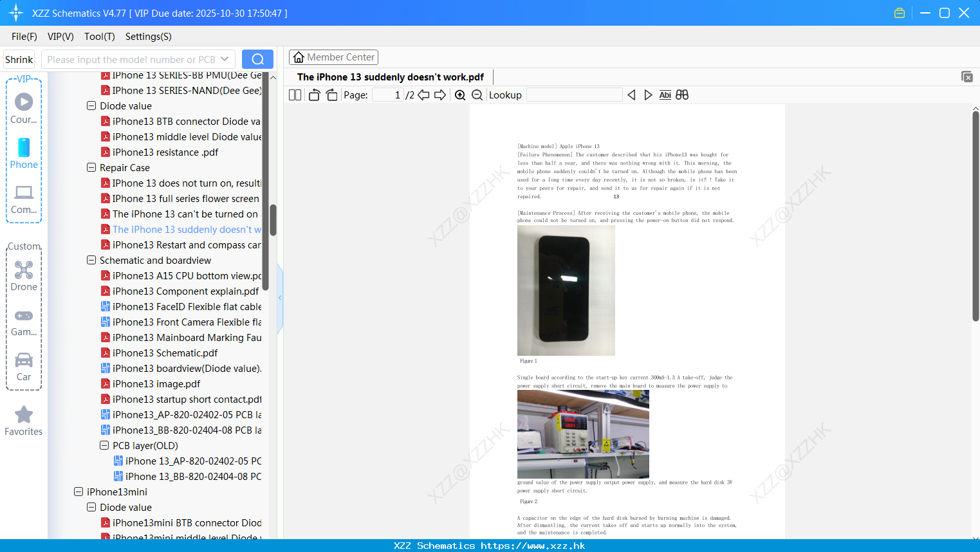Open the Settings(S) menu
This screenshot has width=980, height=552.
point(149,37)
